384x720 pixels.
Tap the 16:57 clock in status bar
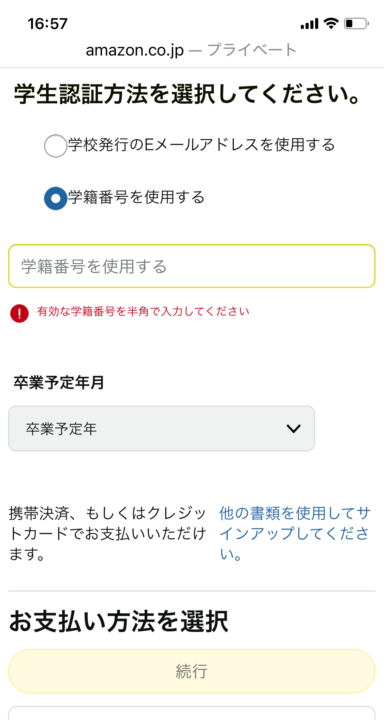(48, 23)
